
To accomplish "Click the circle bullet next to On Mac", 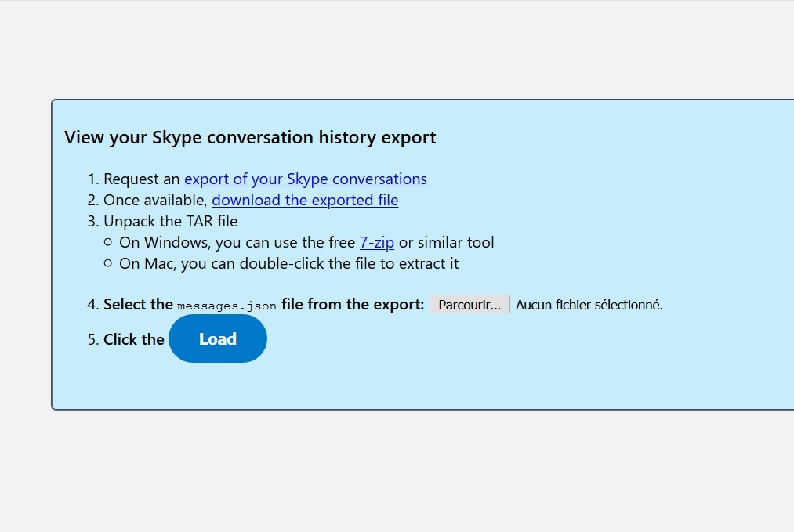I will (x=107, y=264).
